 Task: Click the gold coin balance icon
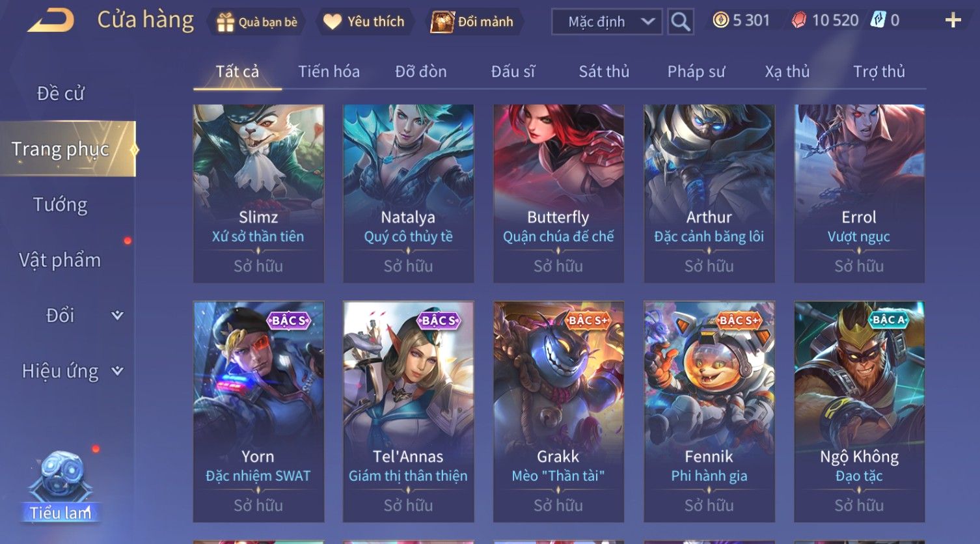tap(720, 20)
